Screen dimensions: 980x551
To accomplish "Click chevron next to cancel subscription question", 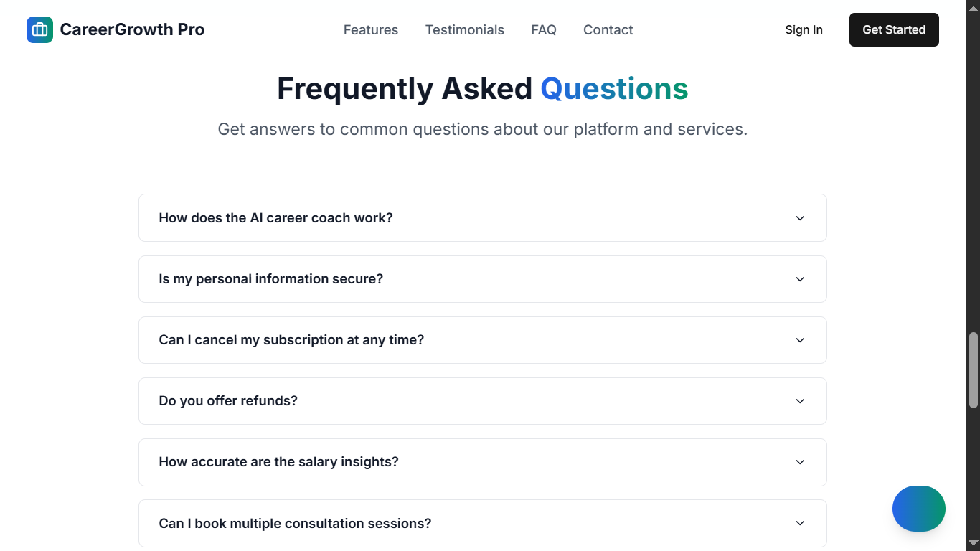I will 800,340.
